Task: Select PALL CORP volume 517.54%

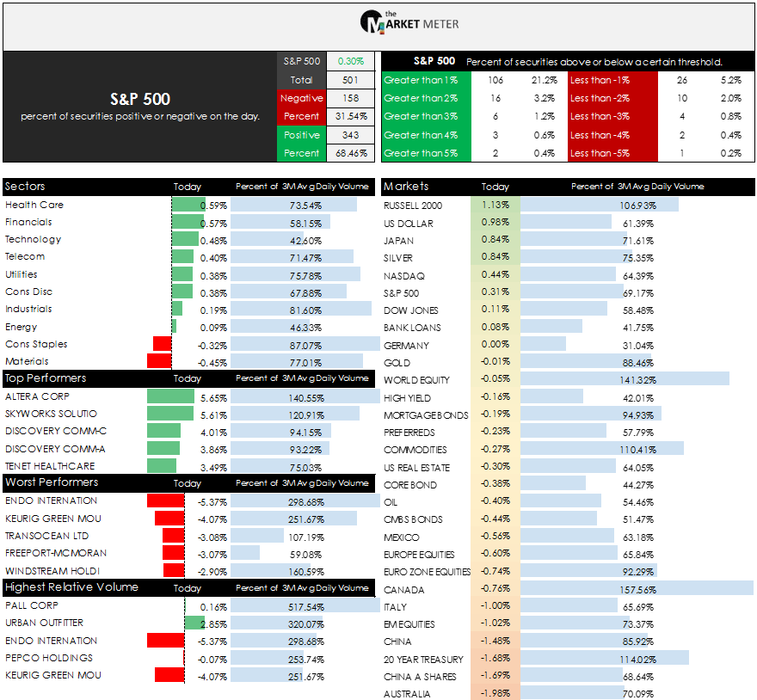Action: click(x=306, y=607)
